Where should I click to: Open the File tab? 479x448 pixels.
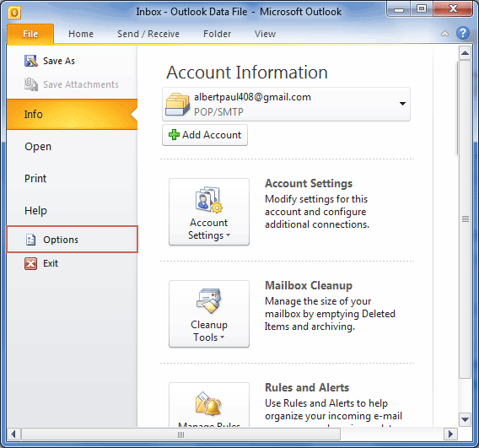click(x=30, y=34)
